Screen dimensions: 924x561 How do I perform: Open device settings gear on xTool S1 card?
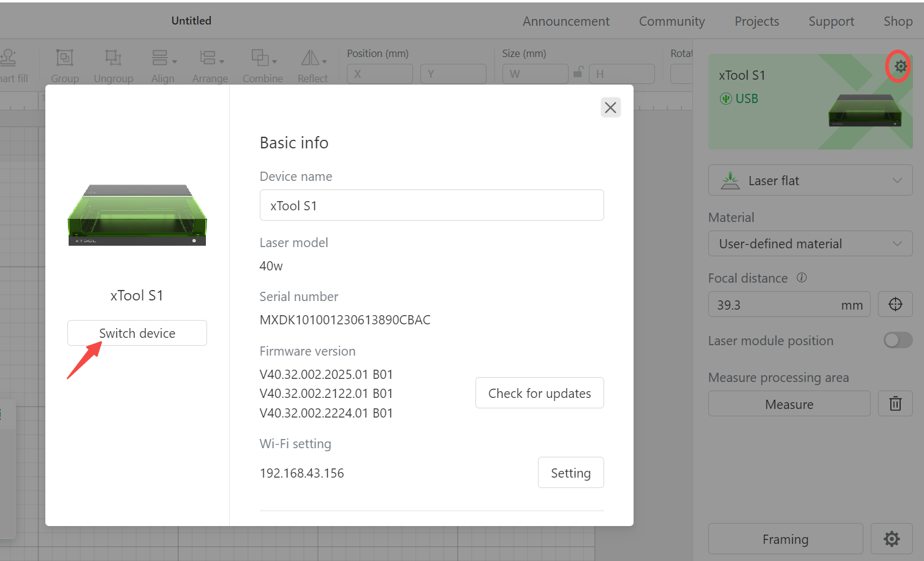pos(899,66)
